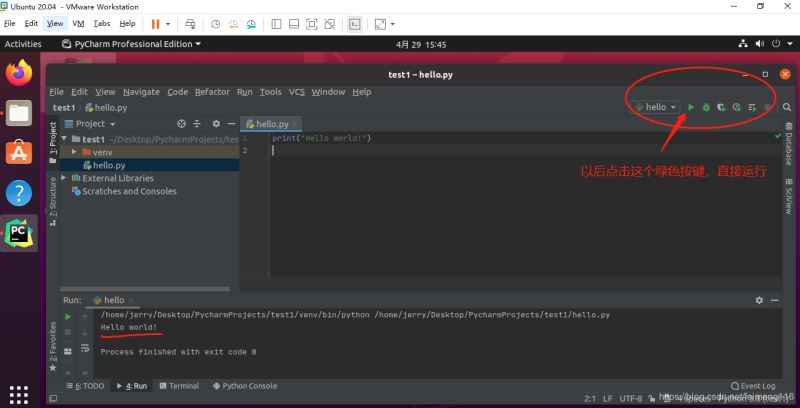The image size is (800, 408).
Task: Open Help from the Ubuntu dock
Action: (19, 193)
